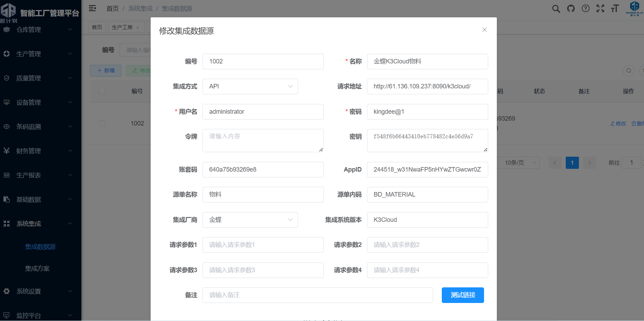Switch to the 生产工单 tab
Image resolution: width=644 pixels, height=321 pixels.
pyautogui.click(x=122, y=27)
